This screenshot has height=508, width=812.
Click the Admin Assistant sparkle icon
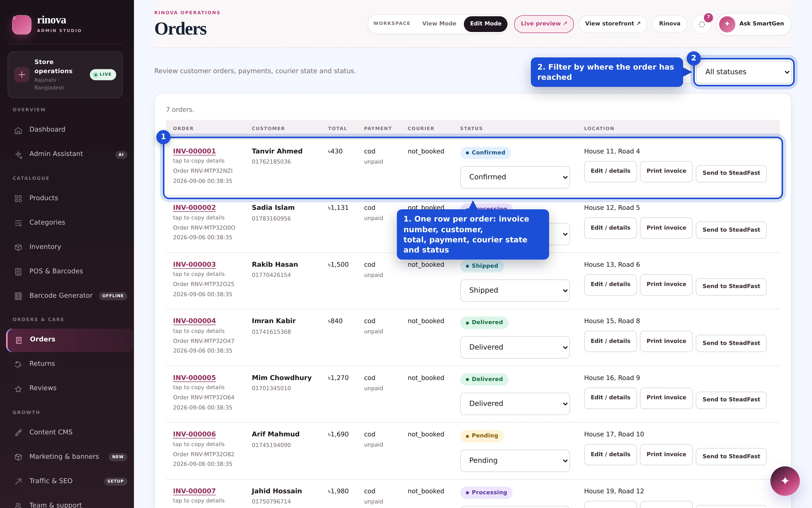(x=19, y=154)
